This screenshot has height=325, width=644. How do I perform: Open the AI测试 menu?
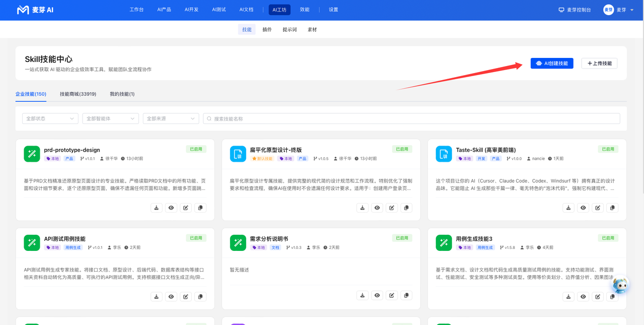[219, 10]
